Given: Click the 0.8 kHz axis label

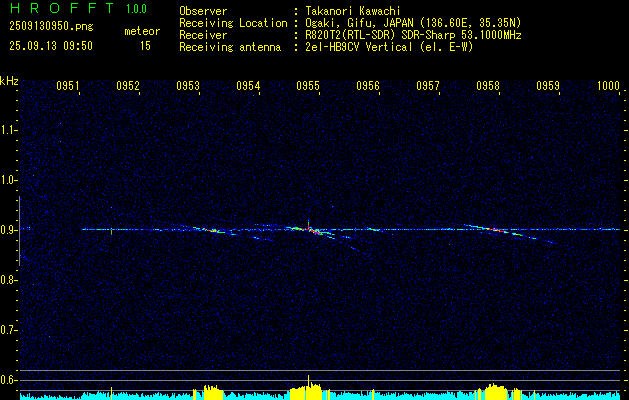Looking at the screenshot, I should point(8,280).
